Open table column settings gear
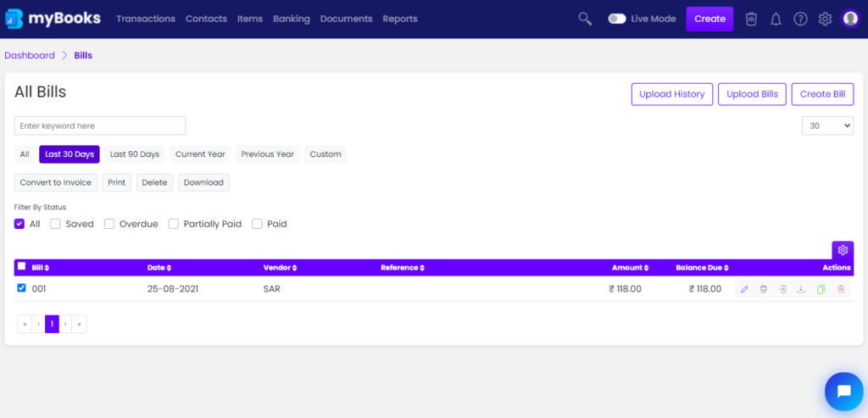The width and height of the screenshot is (868, 418). 843,250
